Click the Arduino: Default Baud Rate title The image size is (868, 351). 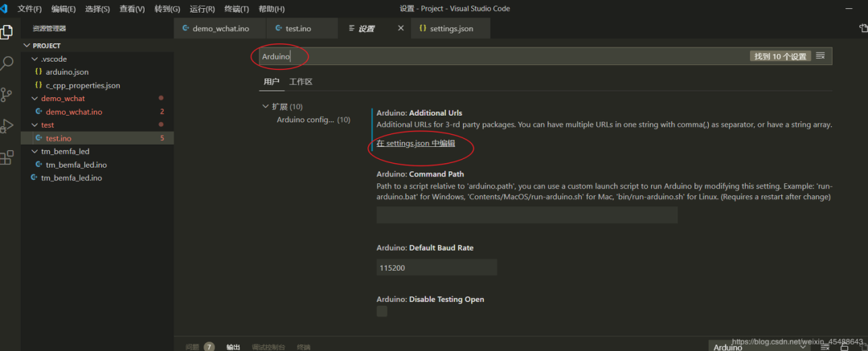pyautogui.click(x=424, y=247)
